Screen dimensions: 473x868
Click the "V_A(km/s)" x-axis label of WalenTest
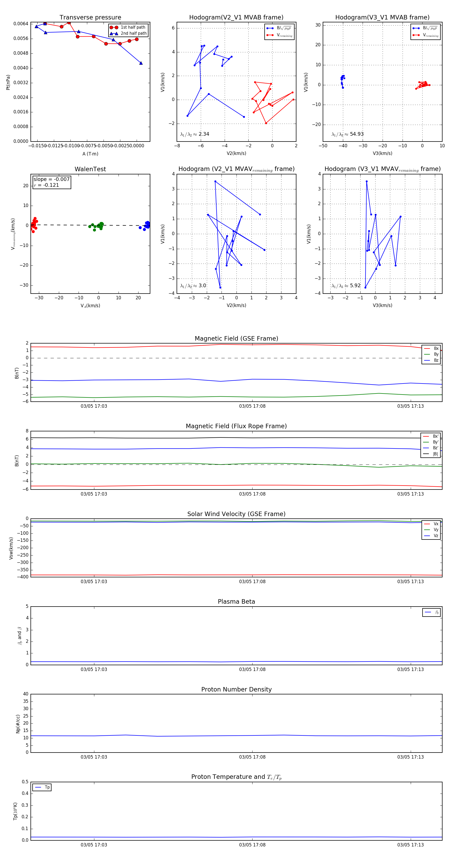tap(90, 306)
